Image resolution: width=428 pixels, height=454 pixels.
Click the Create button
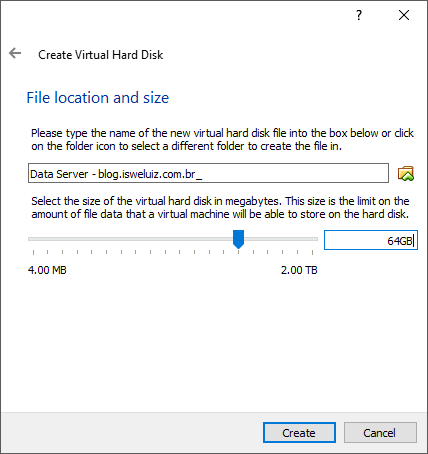point(299,433)
